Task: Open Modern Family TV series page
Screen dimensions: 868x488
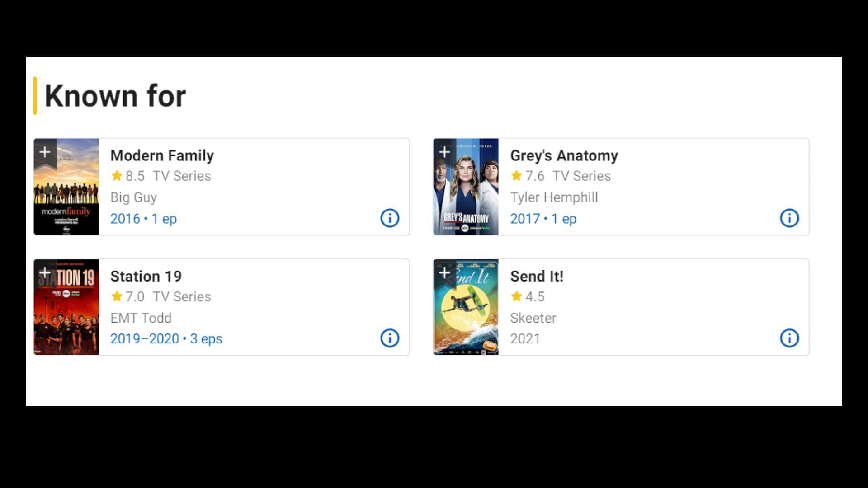Action: [x=162, y=155]
